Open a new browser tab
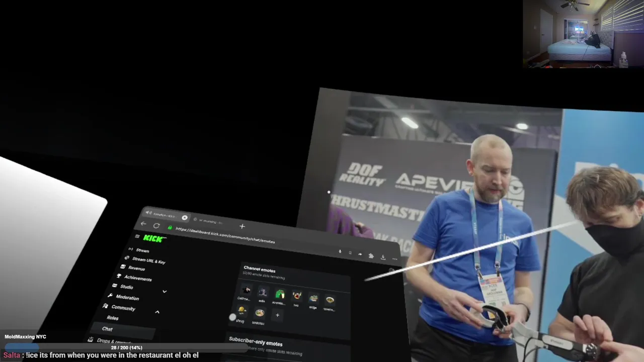This screenshot has width=644, height=362. click(x=242, y=226)
